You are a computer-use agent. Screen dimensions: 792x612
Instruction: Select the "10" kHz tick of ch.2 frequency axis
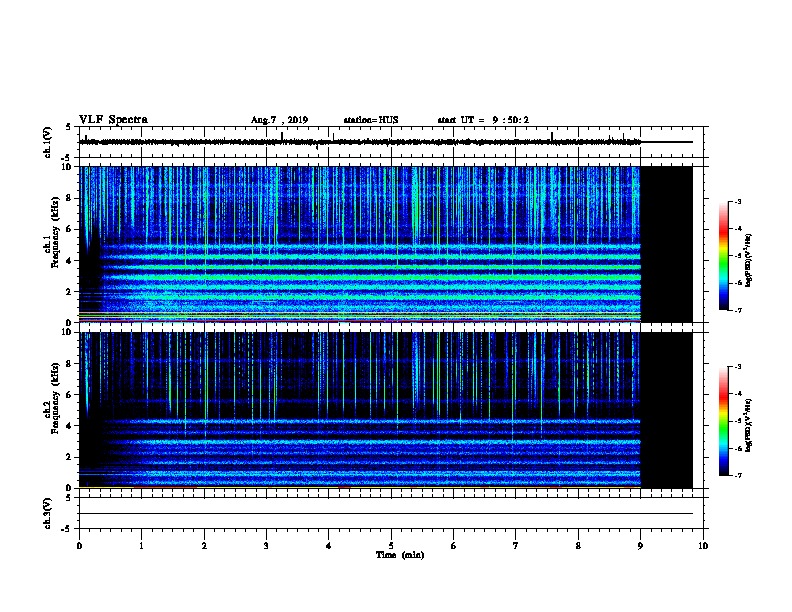68,332
